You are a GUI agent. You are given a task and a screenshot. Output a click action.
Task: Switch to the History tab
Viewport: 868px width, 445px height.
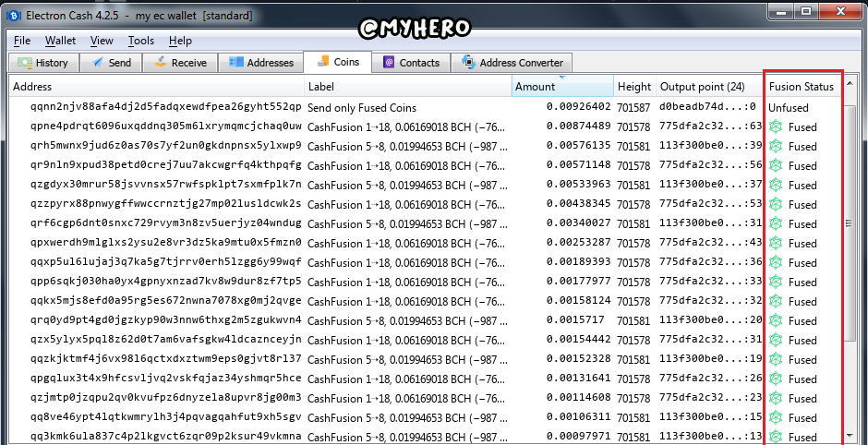pos(43,63)
